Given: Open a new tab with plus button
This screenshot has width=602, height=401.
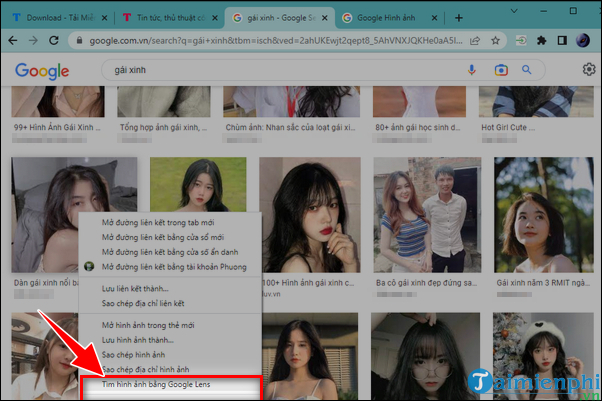Looking at the screenshot, I should pos(458,18).
